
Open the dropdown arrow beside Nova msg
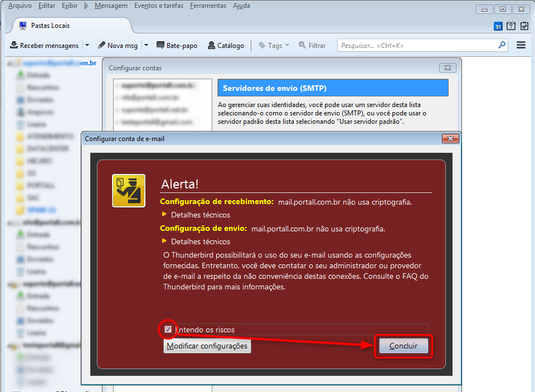click(147, 45)
